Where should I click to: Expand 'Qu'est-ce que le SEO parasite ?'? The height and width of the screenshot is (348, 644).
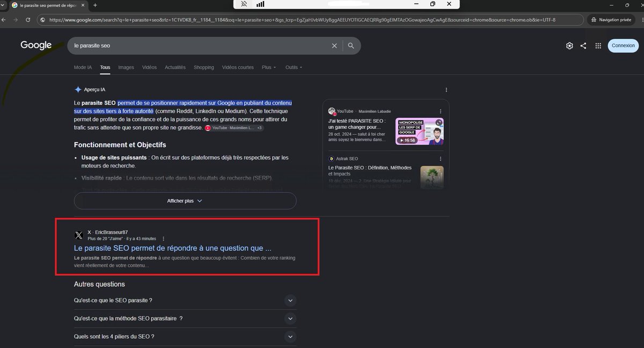pyautogui.click(x=185, y=301)
